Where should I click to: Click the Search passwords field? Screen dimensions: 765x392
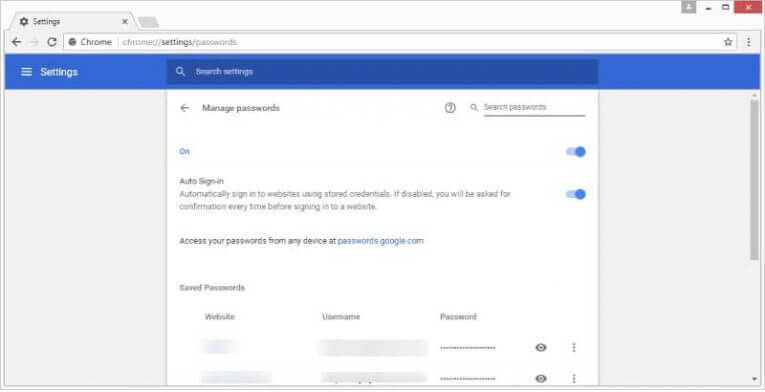(534, 108)
